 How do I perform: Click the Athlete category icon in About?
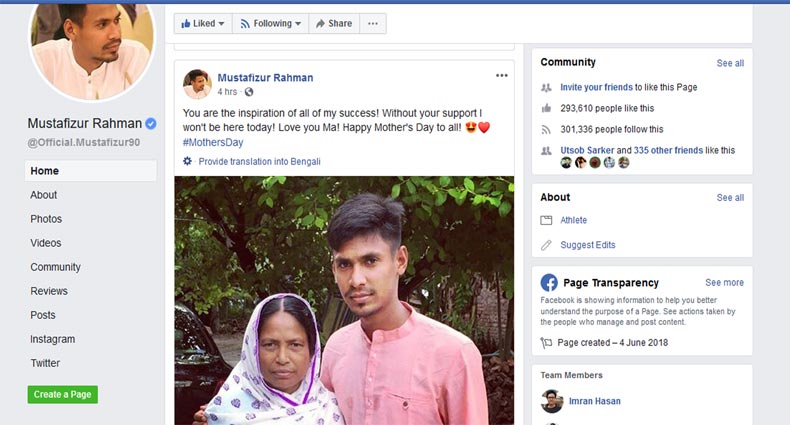click(x=546, y=220)
